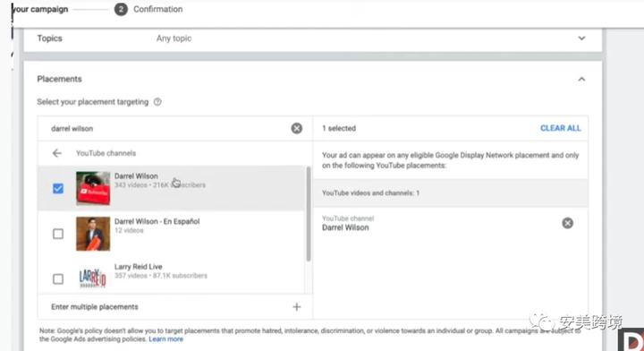644x351 pixels.
Task: Click Darrel Wilson - En Español thumbnail
Action: click(x=93, y=234)
